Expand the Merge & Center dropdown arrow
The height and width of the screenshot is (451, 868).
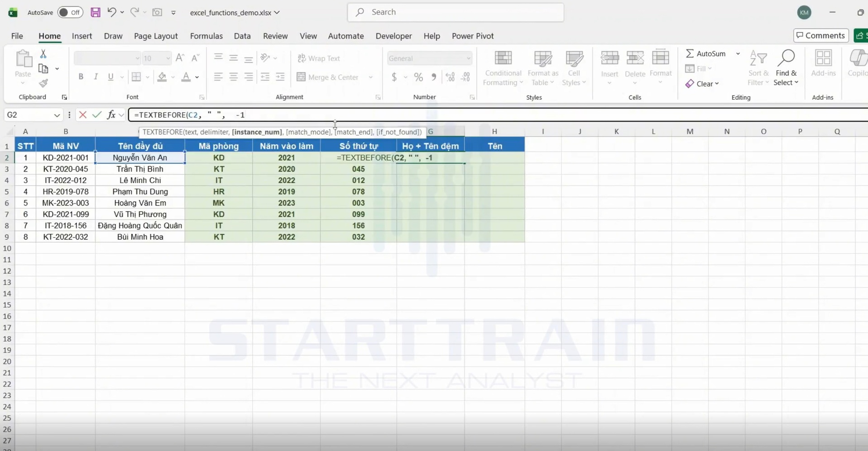[371, 77]
